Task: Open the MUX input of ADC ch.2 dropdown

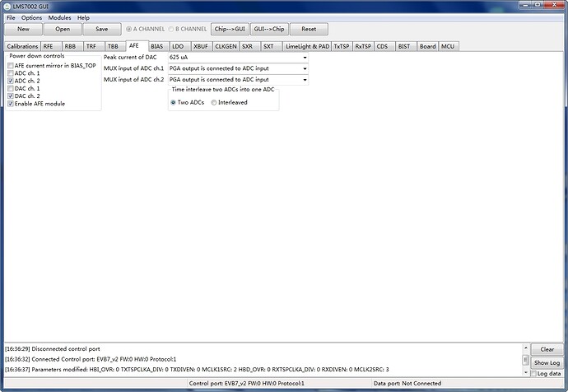Action: pyautogui.click(x=238, y=80)
